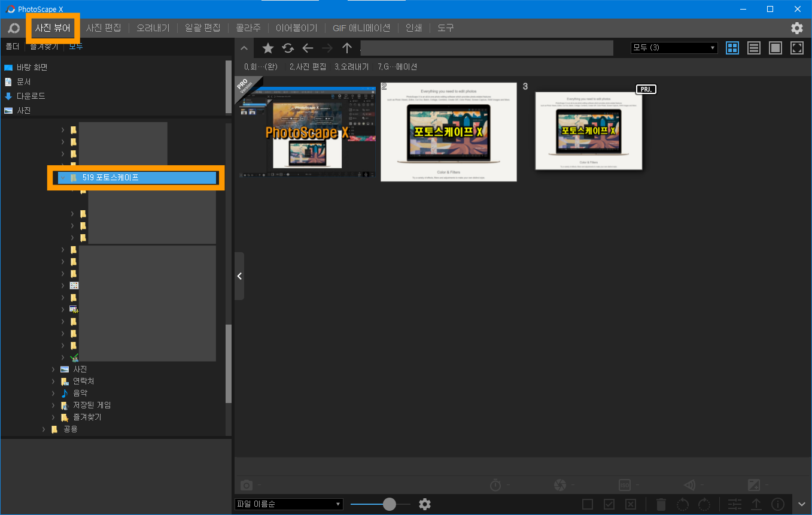Select thumbnail 3 with PRJ badge
This screenshot has height=515, width=812.
pos(589,131)
